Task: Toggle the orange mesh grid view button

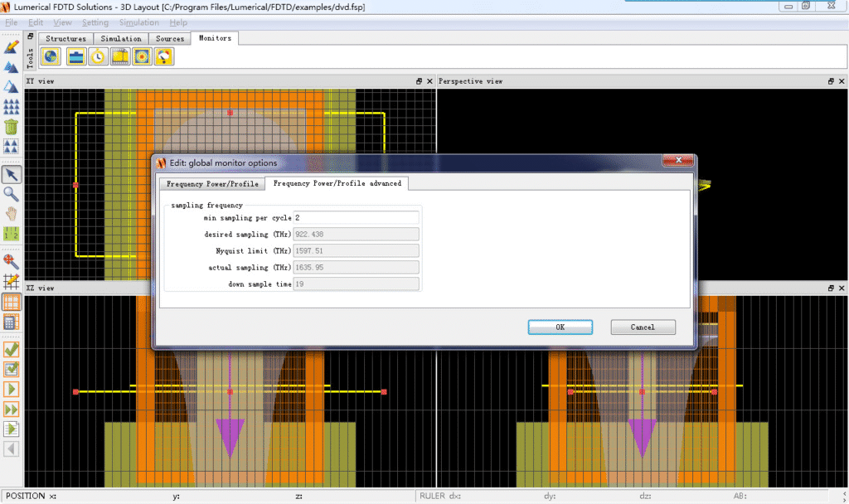Action: pyautogui.click(x=12, y=303)
